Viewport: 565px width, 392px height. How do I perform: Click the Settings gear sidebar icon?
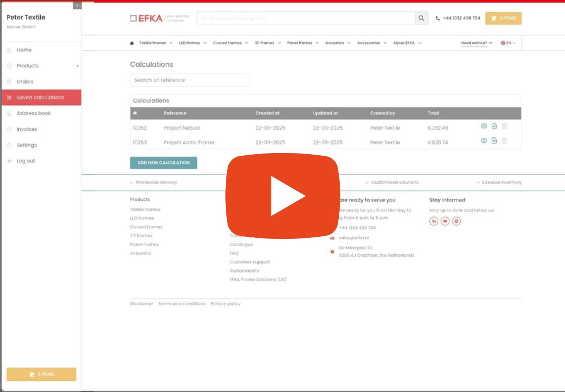coord(9,145)
